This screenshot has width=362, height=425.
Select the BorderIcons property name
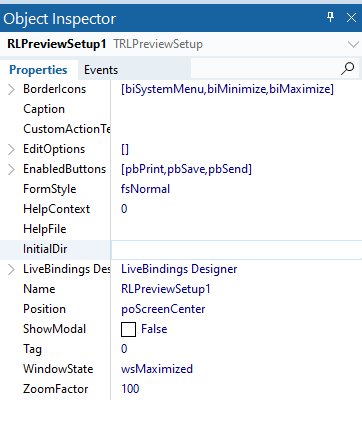pyautogui.click(x=54, y=89)
